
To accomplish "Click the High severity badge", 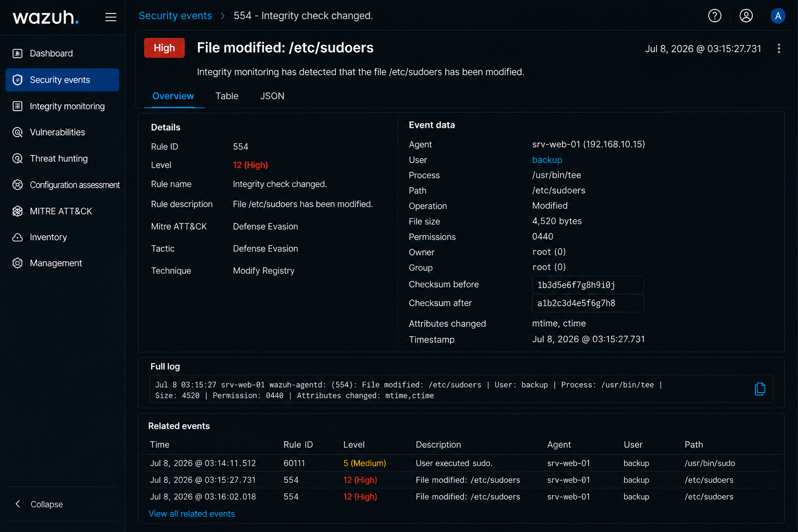I will click(x=164, y=48).
